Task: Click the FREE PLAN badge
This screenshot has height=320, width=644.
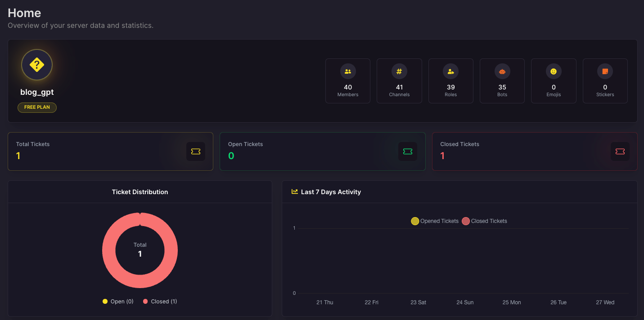Action: pos(37,107)
